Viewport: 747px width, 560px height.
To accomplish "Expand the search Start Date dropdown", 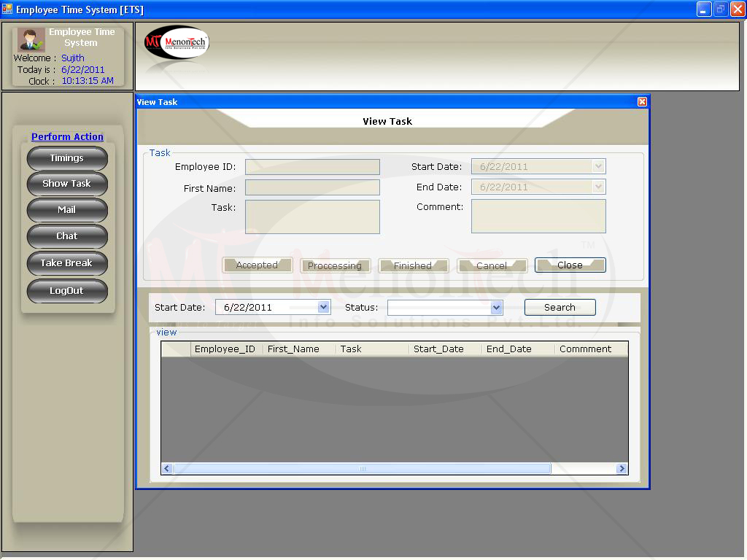I will coord(324,308).
